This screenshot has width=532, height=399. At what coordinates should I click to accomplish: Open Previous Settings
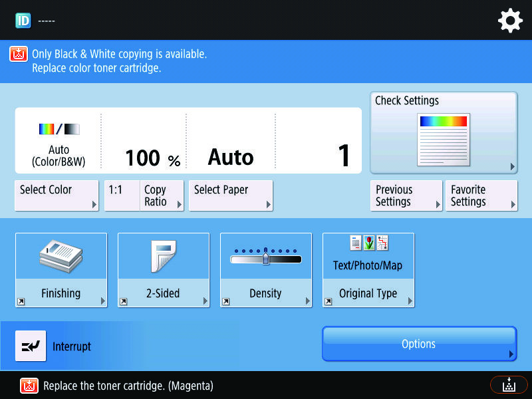[x=406, y=196]
